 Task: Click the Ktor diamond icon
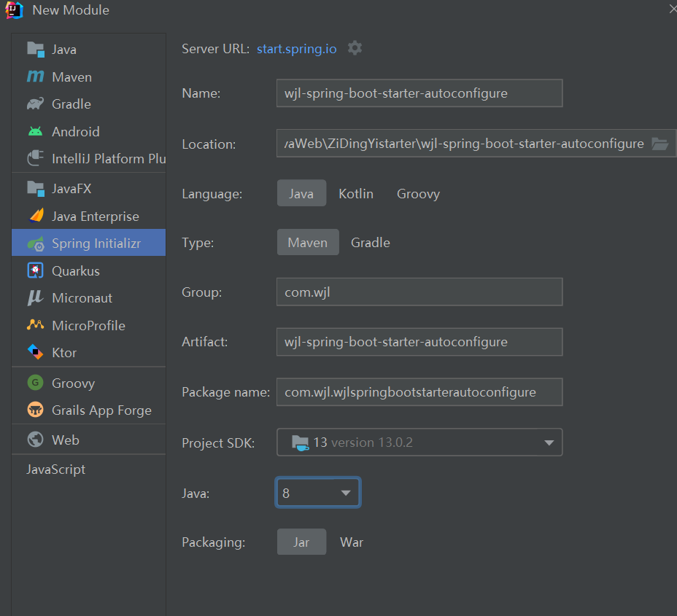point(36,352)
